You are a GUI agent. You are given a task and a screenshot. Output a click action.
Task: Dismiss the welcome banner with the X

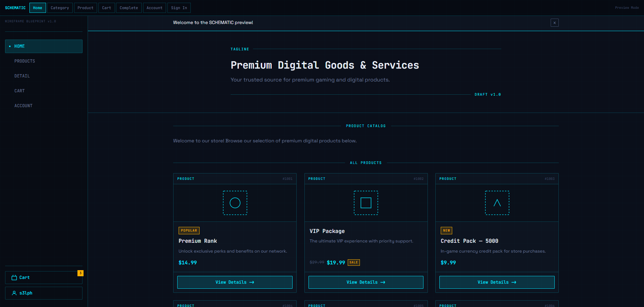tap(555, 23)
